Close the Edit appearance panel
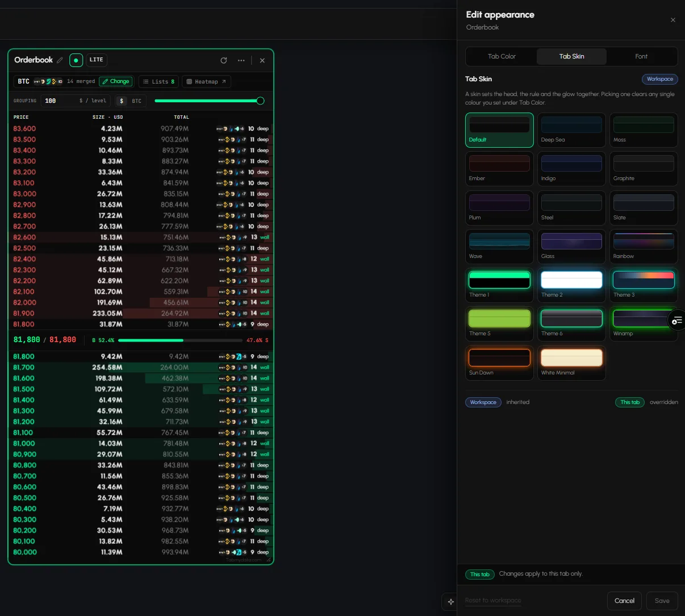685x616 pixels. coord(673,20)
